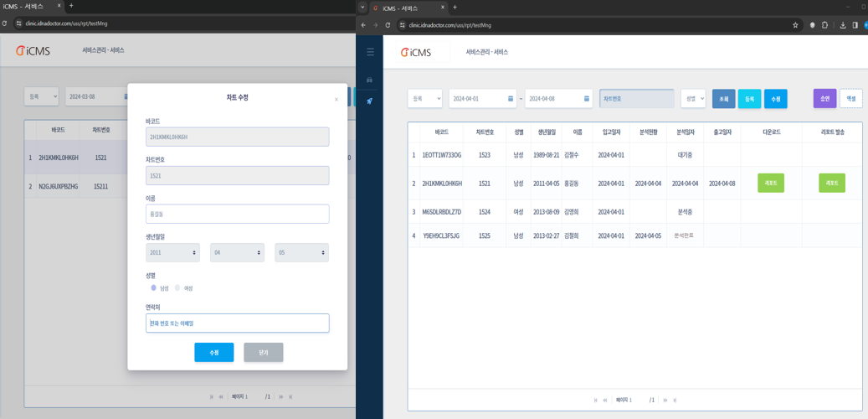The height and width of the screenshot is (419, 868).
Task: Click the green 리포트 button under 다운로드
Action: tap(770, 183)
